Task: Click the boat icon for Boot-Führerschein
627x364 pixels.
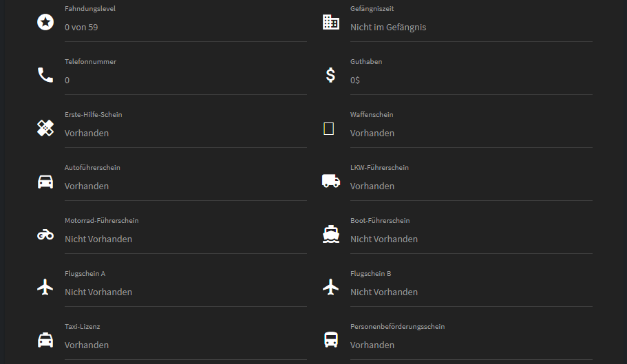Action: pyautogui.click(x=331, y=234)
